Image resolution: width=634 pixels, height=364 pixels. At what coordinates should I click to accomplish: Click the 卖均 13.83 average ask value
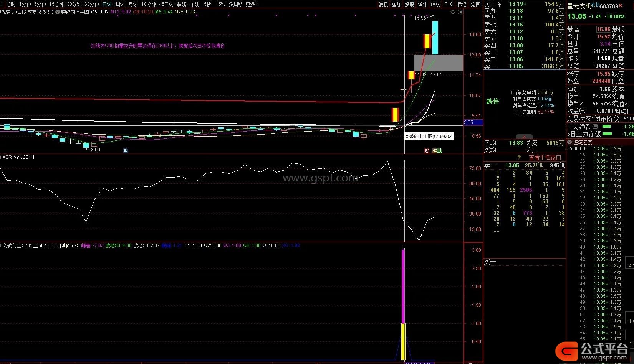pyautogui.click(x=516, y=143)
